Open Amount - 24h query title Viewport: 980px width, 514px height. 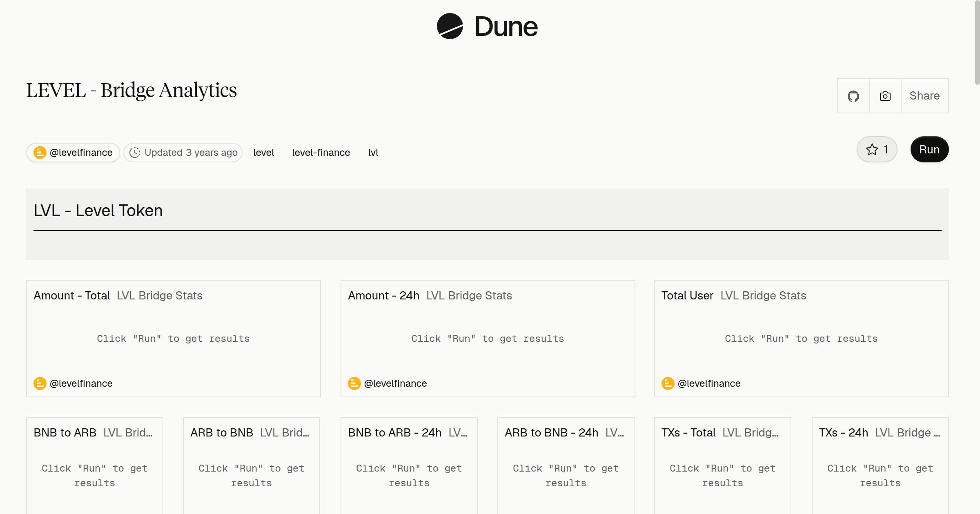383,295
